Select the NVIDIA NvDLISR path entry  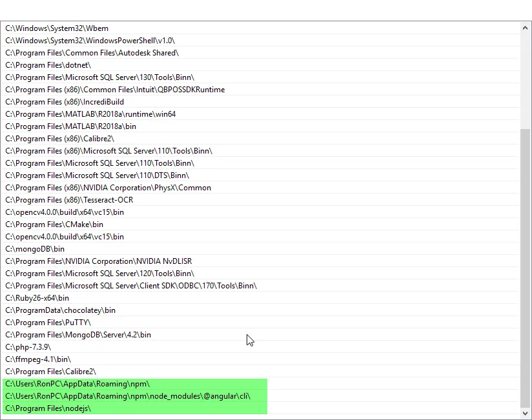click(261, 261)
